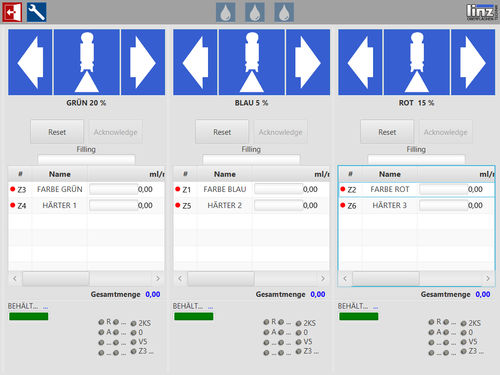Click the spray gun icon above ROT 15 %
This screenshot has height=375, width=500.
[417, 62]
